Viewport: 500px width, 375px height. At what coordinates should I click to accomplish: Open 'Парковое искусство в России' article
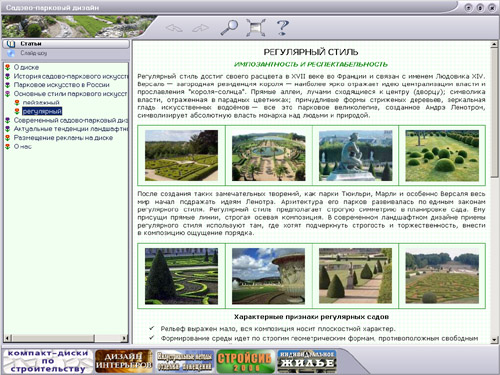tap(61, 85)
